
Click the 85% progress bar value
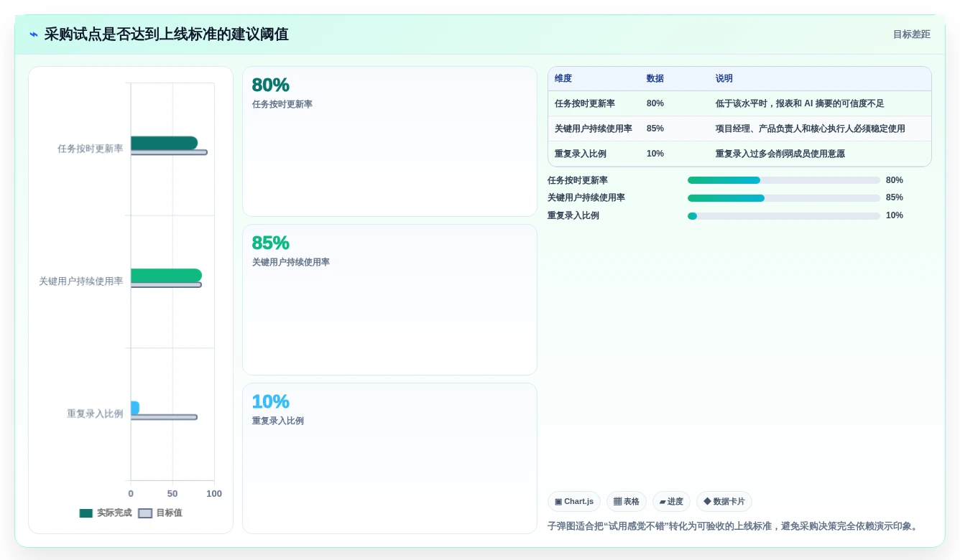[x=895, y=197]
